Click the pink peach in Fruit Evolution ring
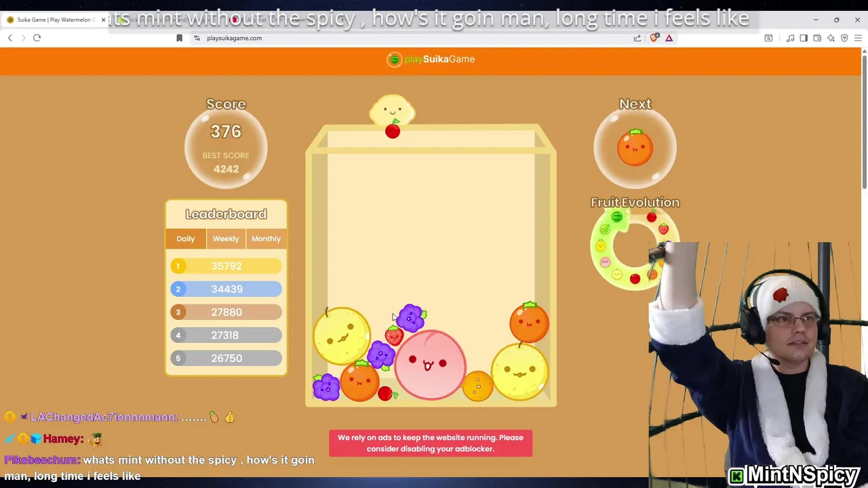 coord(605,262)
